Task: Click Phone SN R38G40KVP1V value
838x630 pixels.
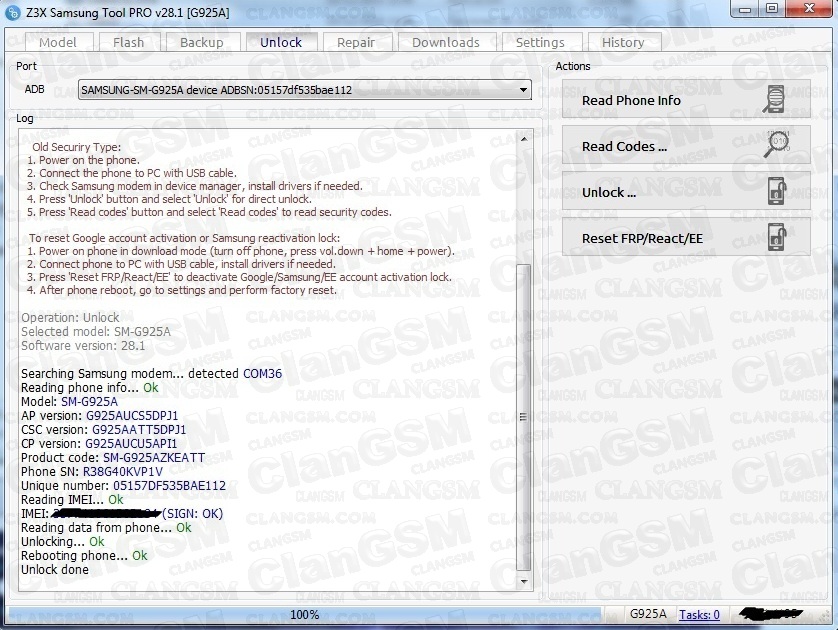Action: click(x=122, y=471)
